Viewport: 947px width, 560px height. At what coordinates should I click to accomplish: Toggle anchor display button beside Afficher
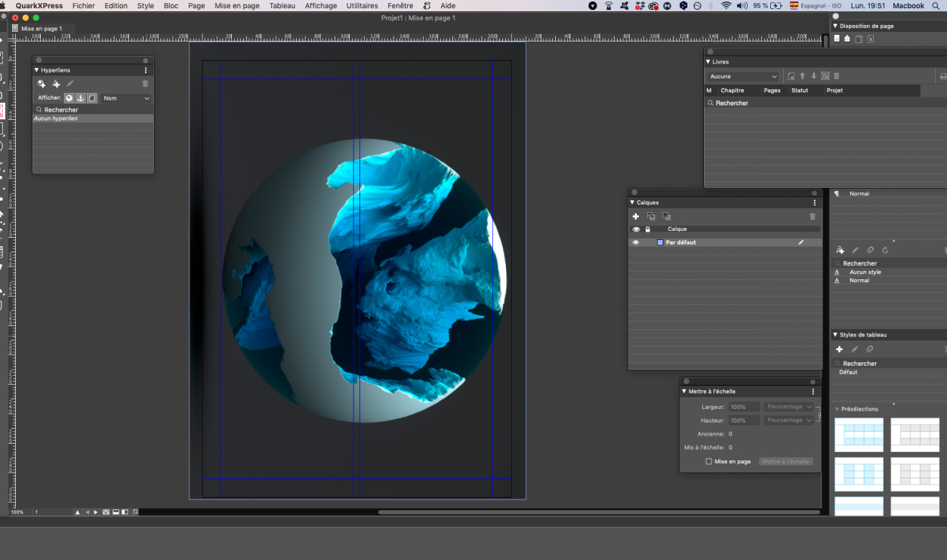point(81,98)
